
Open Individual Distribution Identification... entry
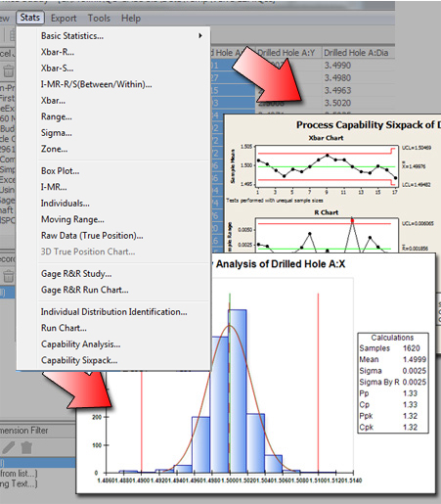click(x=113, y=312)
